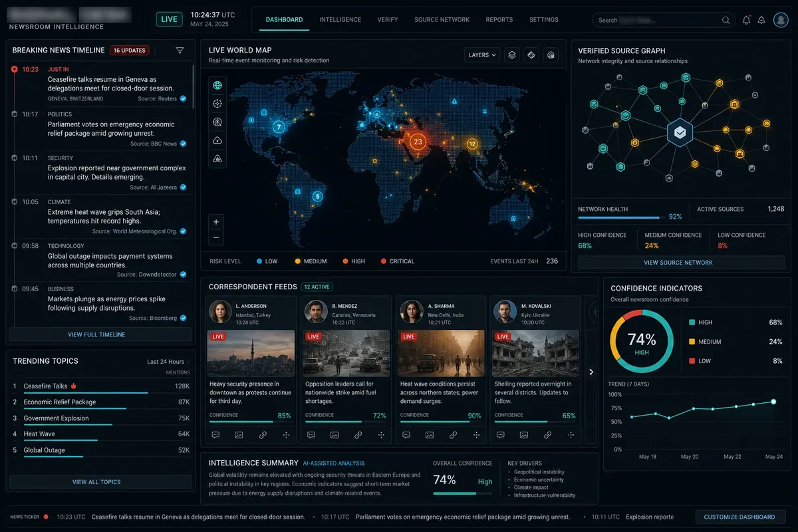Open comments on L. Anderson's feed
The height and width of the screenshot is (532, 798).
[216, 435]
